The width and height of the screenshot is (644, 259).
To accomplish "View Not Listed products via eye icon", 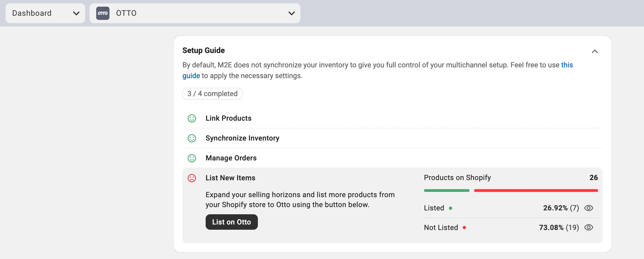I will coord(588,228).
